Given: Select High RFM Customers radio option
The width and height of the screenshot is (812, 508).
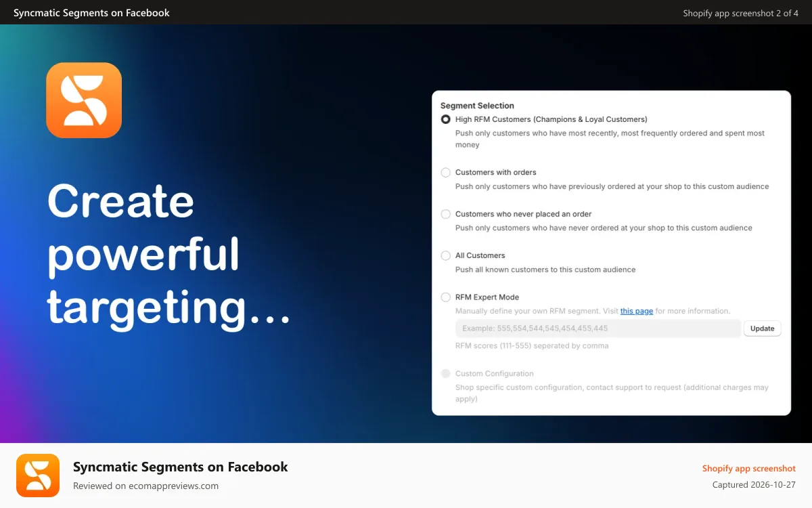Looking at the screenshot, I should click(x=445, y=119).
